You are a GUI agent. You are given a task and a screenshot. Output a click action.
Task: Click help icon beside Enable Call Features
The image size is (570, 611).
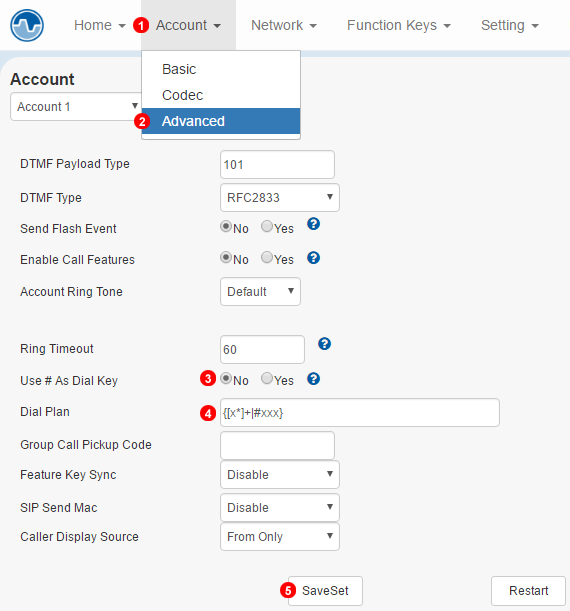point(314,258)
